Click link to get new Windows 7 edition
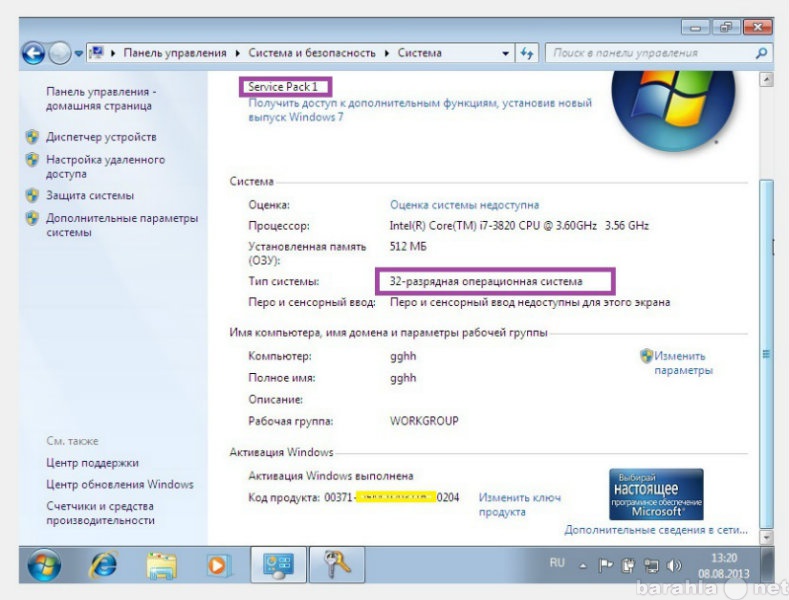Viewport: 789px width, 600px height. coord(420,110)
